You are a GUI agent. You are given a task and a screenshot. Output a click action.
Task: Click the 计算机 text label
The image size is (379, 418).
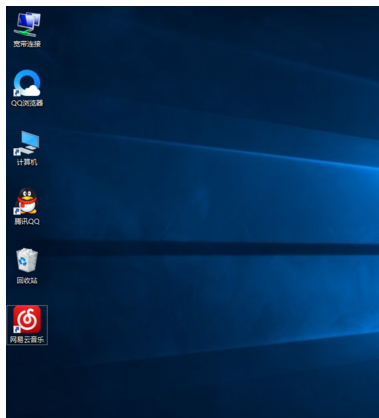[27, 162]
